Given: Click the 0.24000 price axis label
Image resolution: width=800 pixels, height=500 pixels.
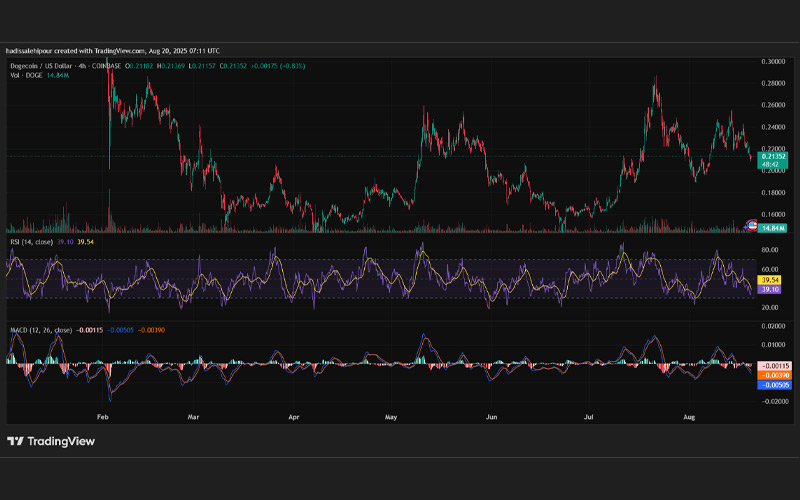Looking at the screenshot, I should click(x=773, y=127).
